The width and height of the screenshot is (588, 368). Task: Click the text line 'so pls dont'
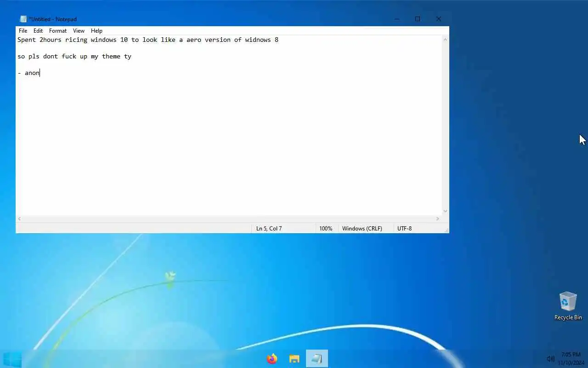(x=74, y=56)
